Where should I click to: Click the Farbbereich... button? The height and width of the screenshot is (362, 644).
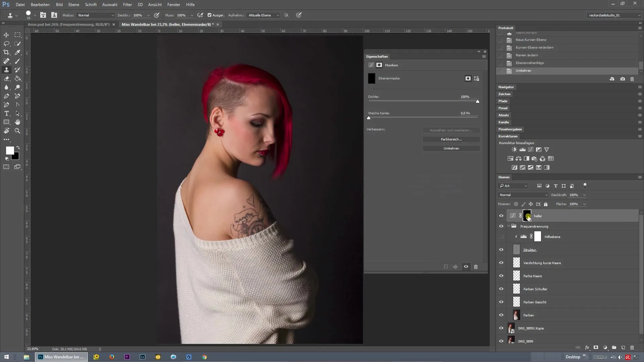point(451,139)
